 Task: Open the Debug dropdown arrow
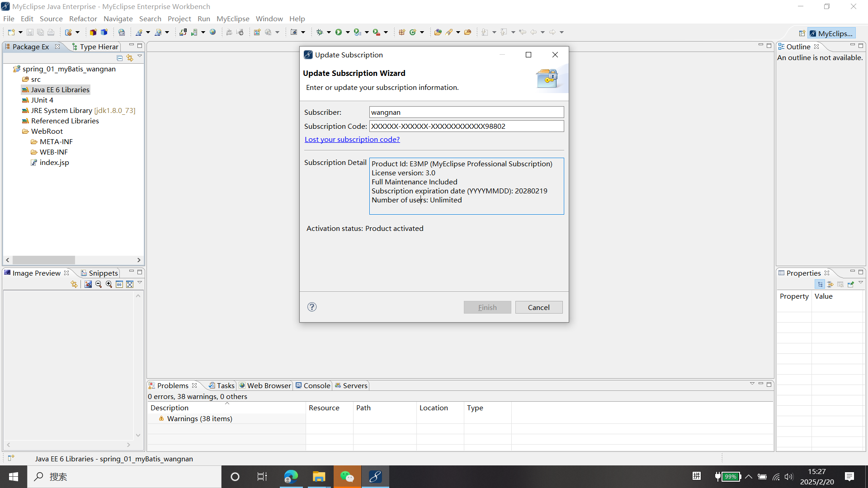tap(329, 32)
